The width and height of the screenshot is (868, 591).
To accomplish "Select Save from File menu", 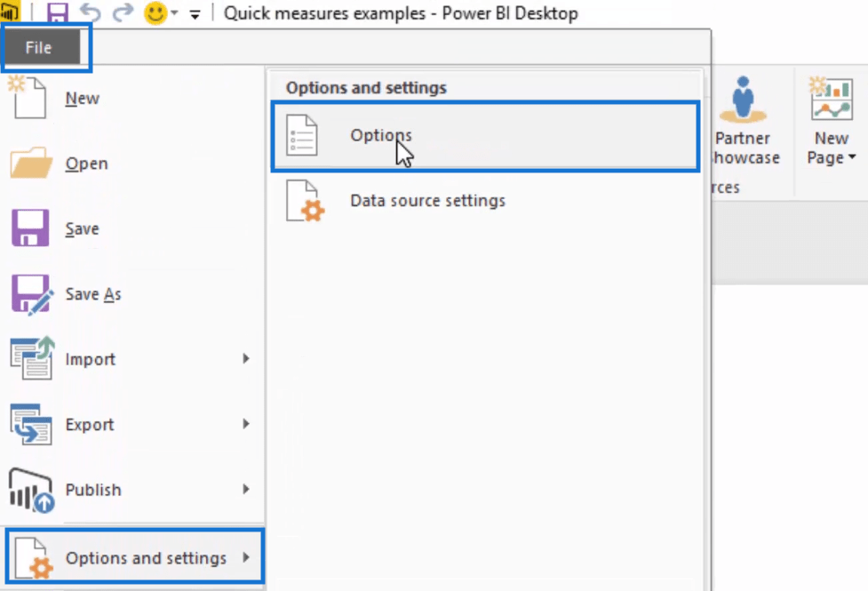I will pyautogui.click(x=82, y=228).
